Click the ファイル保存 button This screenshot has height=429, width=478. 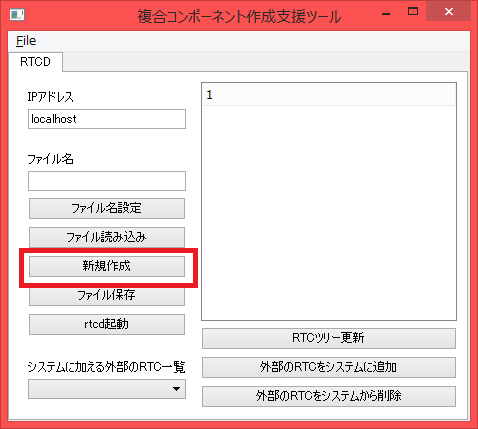click(107, 296)
